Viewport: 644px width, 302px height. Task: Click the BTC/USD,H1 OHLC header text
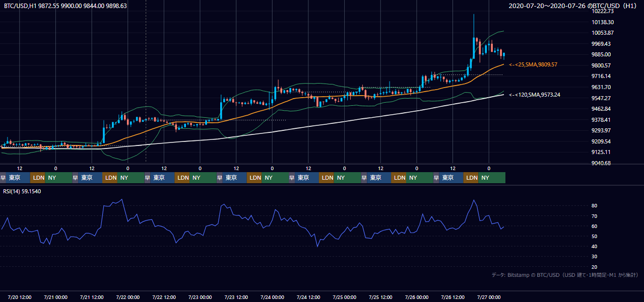66,6
